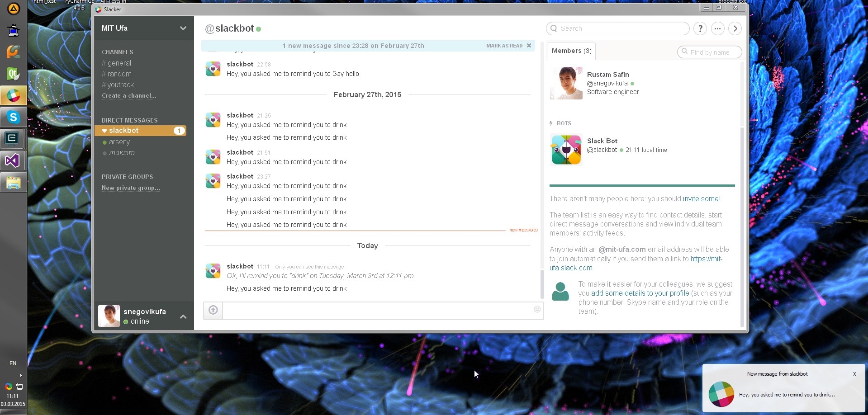
Task: Click the message list scrollbar
Action: [542, 284]
